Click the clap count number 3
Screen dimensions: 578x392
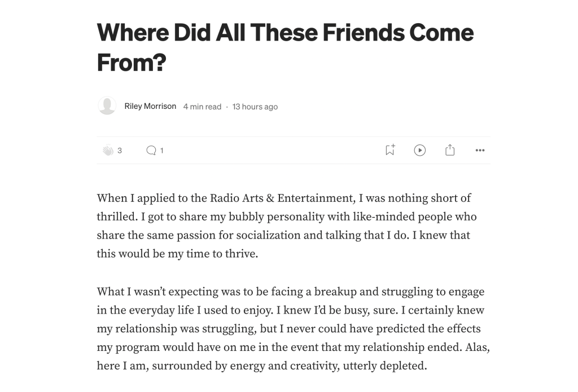pos(120,151)
